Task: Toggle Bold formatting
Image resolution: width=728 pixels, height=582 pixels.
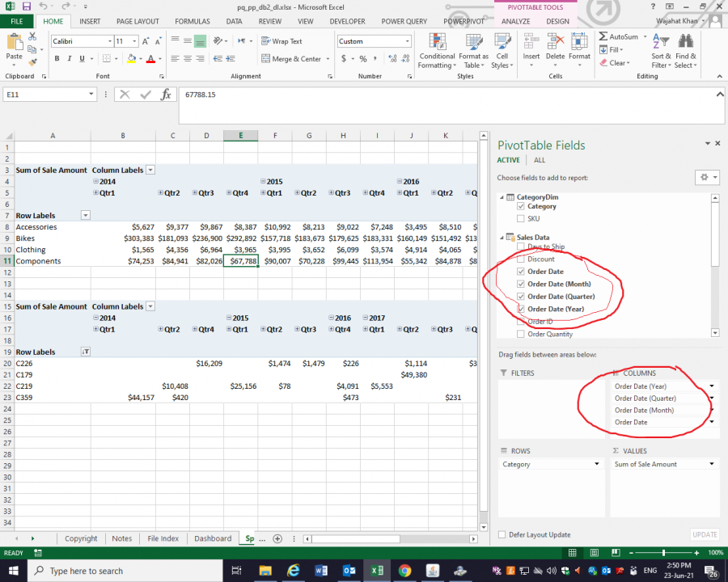Action: 57,58
